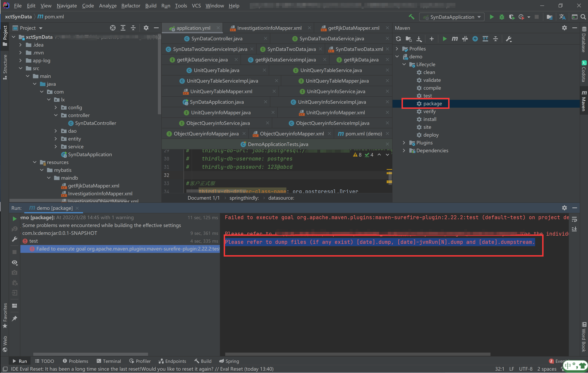Toggle Skip Tests mode lightning icon
The height and width of the screenshot is (373, 588).
(475, 39)
